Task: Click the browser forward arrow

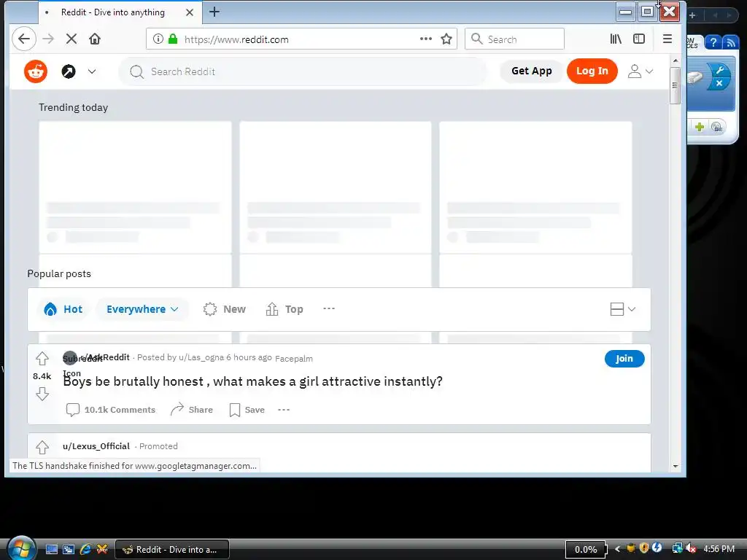Action: pos(48,39)
